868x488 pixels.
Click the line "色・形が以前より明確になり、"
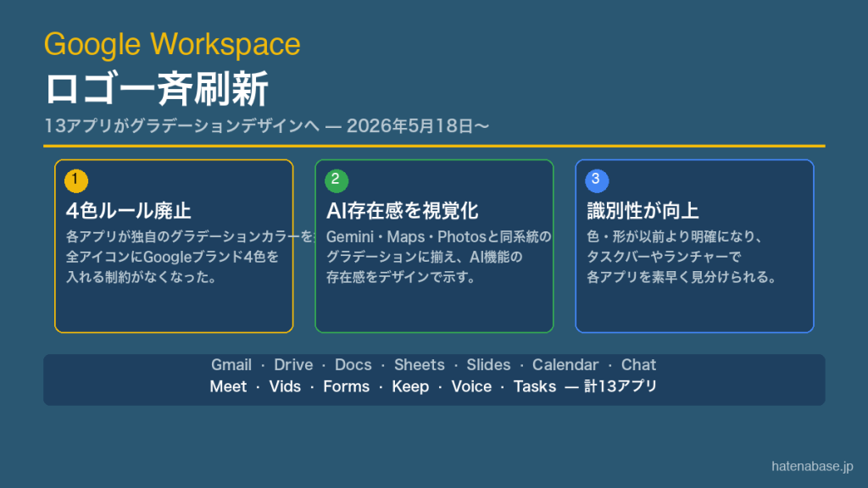coord(675,237)
